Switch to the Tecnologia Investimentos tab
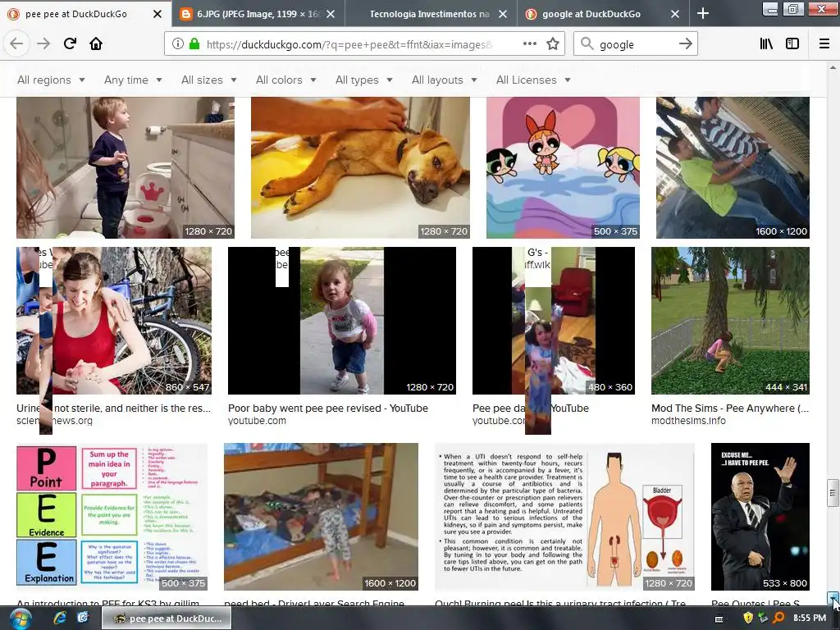This screenshot has height=630, width=840. tap(430, 14)
